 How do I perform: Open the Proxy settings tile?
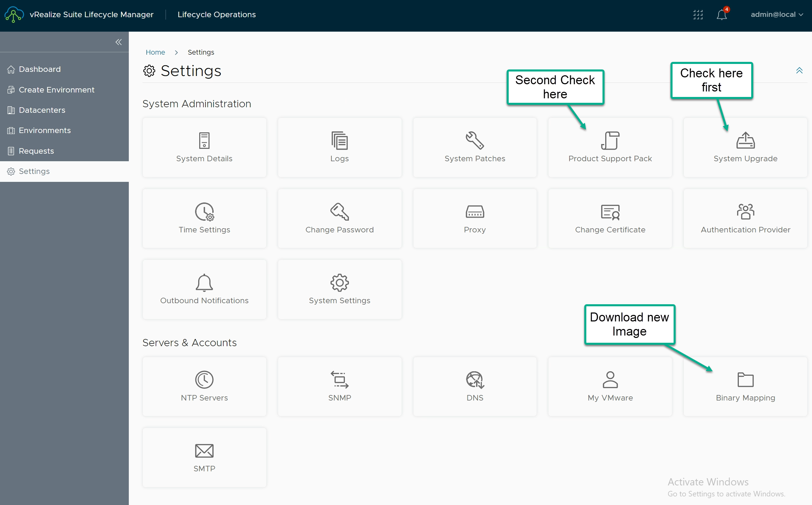point(474,219)
